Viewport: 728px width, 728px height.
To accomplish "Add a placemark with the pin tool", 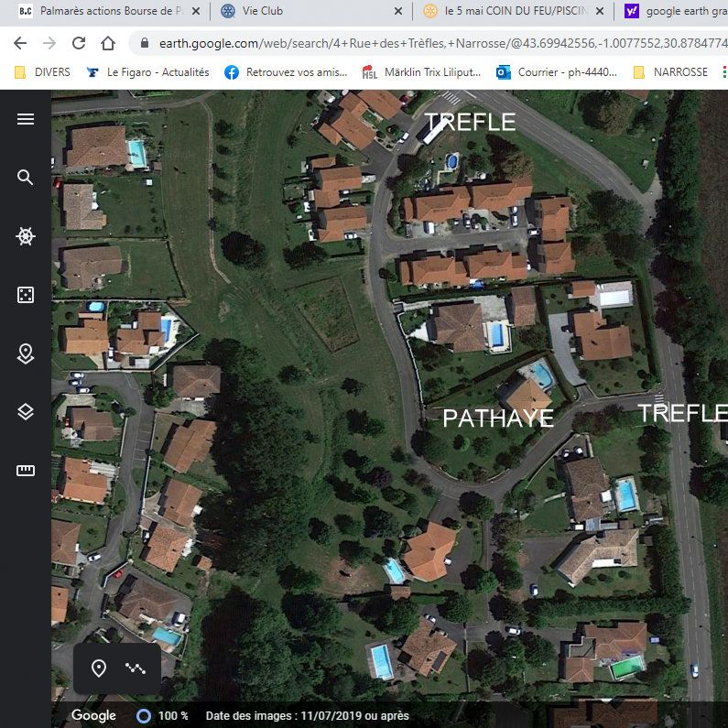I will click(x=98, y=668).
